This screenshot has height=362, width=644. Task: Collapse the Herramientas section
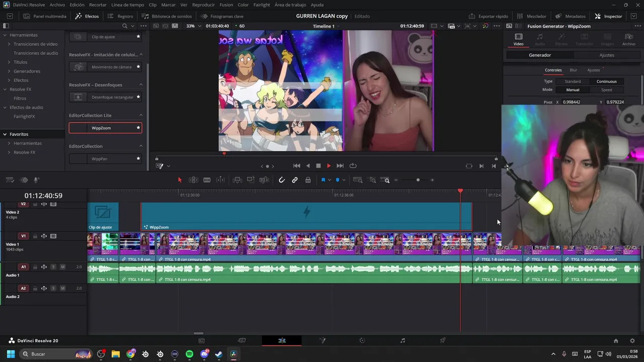(x=5, y=35)
